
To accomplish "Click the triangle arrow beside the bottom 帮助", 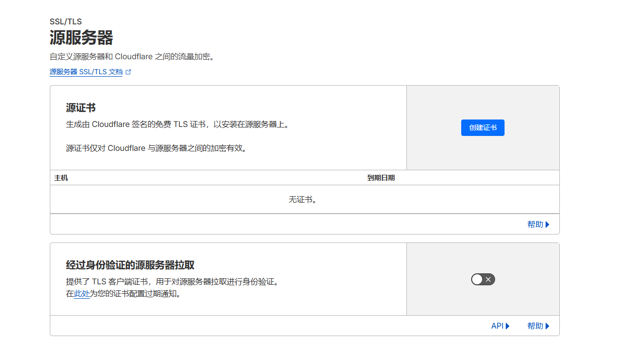I will [x=548, y=326].
